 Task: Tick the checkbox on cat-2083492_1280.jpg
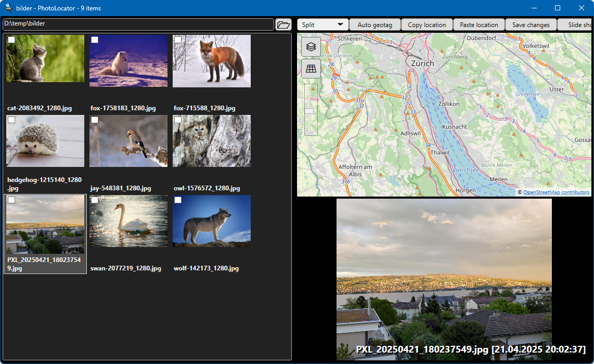click(11, 40)
